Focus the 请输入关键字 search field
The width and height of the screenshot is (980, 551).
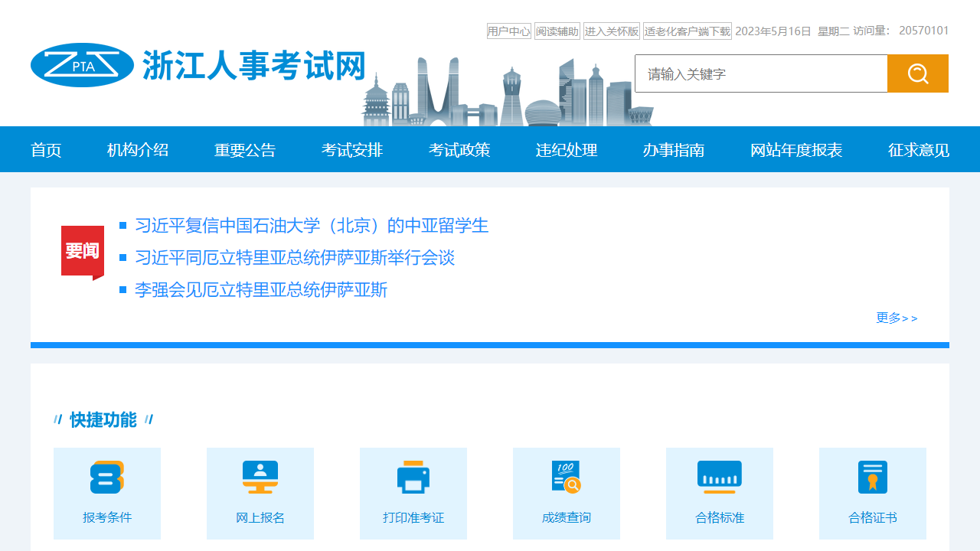(761, 73)
